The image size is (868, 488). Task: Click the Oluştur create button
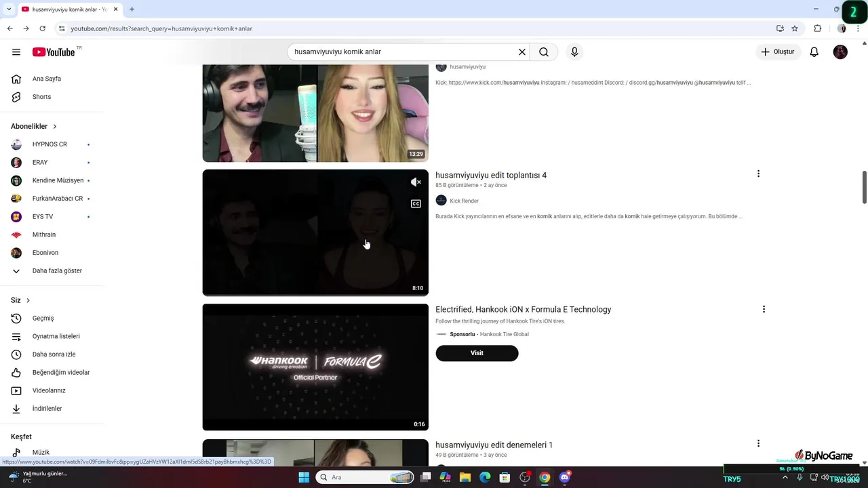pyautogui.click(x=778, y=52)
